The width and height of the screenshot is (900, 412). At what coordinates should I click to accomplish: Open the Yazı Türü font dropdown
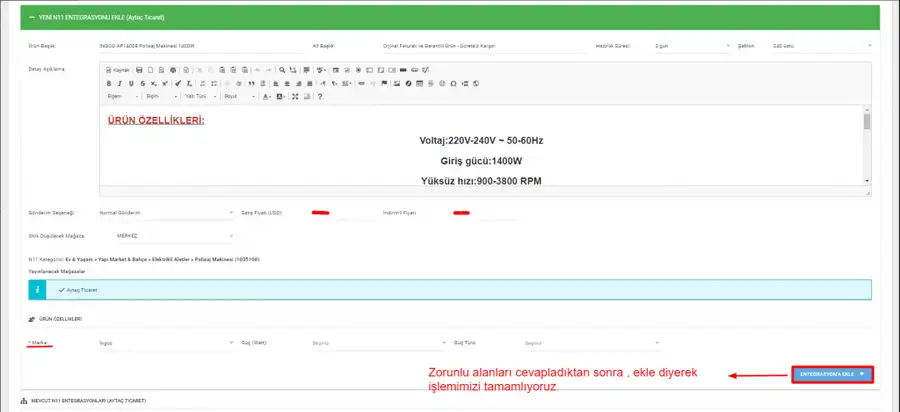[200, 96]
